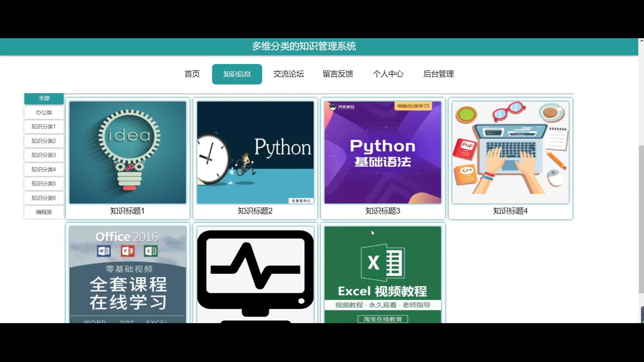Go to 后台管理 in the navigation
644x362 pixels.
pos(439,74)
